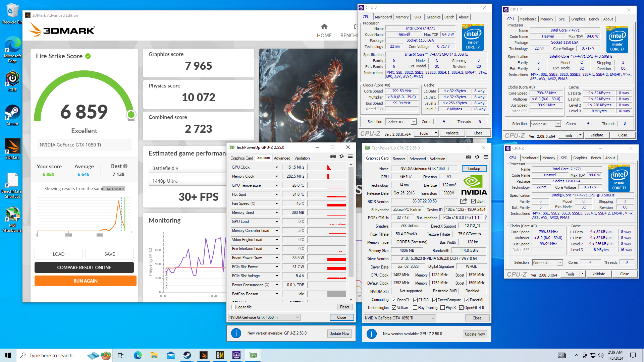644x362 pixels.
Task: Open the BenchMate Shortcut desktop icon
Action: click(12, 185)
